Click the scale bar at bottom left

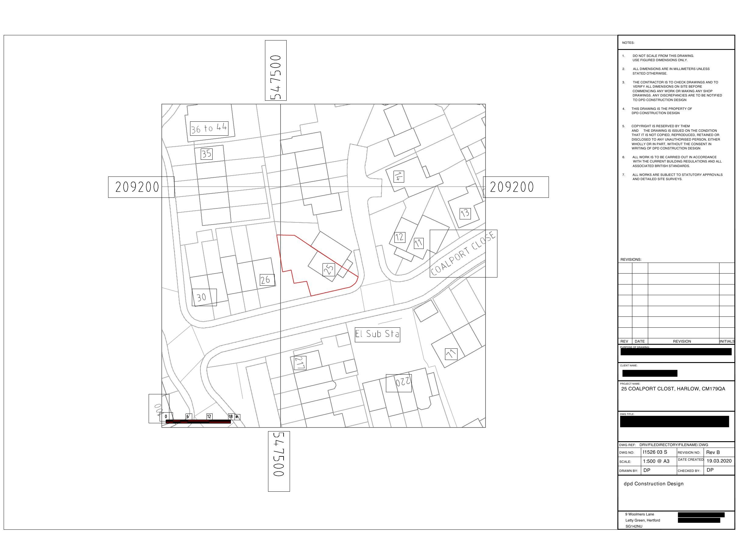(x=199, y=419)
